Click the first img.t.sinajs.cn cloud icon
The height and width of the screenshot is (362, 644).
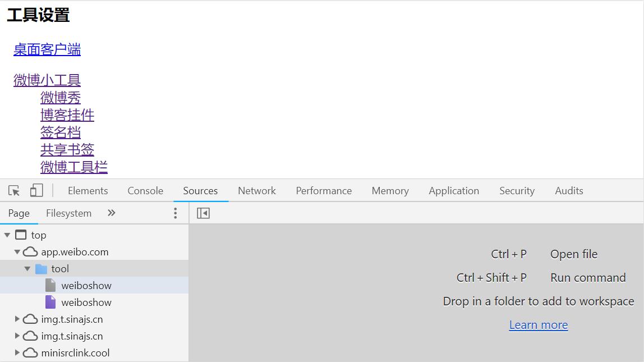tap(30, 319)
